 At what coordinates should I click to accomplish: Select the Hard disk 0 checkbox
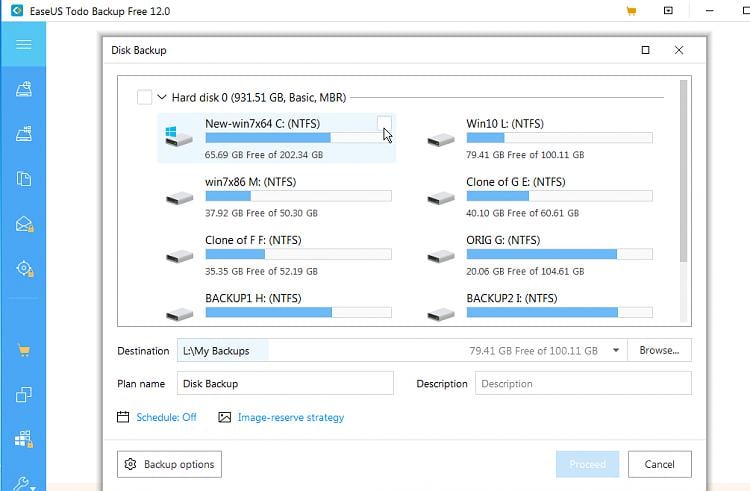coord(145,97)
